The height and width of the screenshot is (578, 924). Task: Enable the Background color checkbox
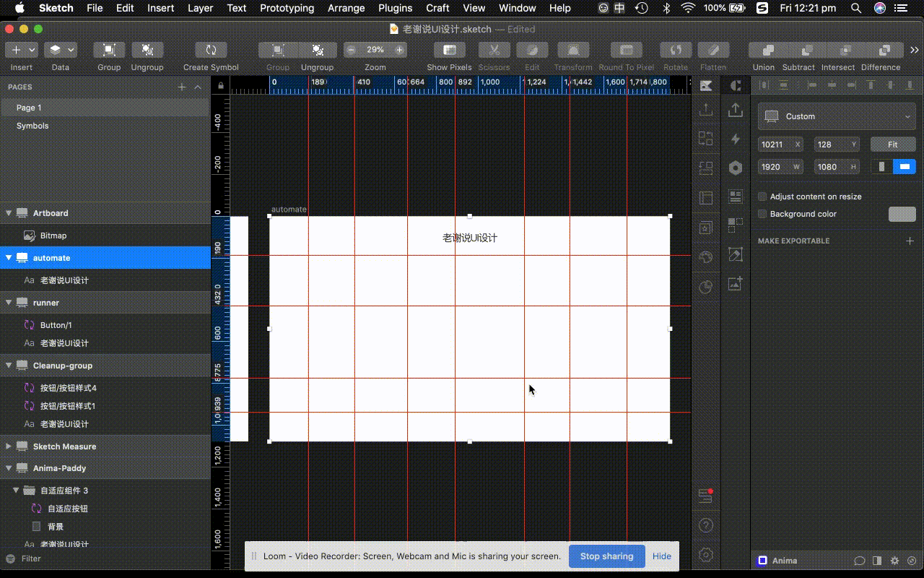tap(762, 214)
